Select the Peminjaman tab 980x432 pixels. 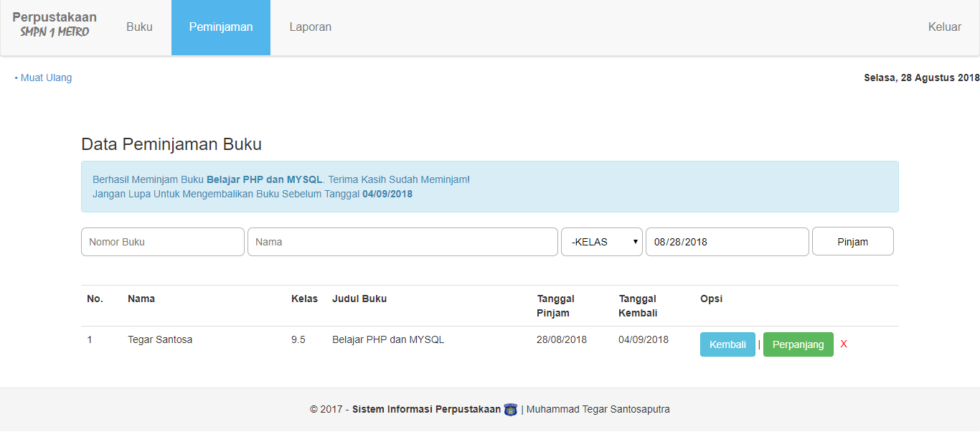point(220,27)
